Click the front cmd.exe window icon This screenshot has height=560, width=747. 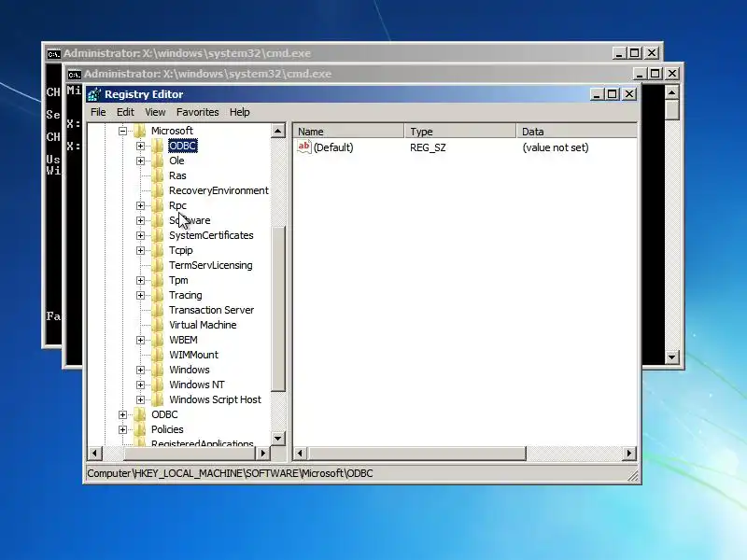(x=74, y=75)
